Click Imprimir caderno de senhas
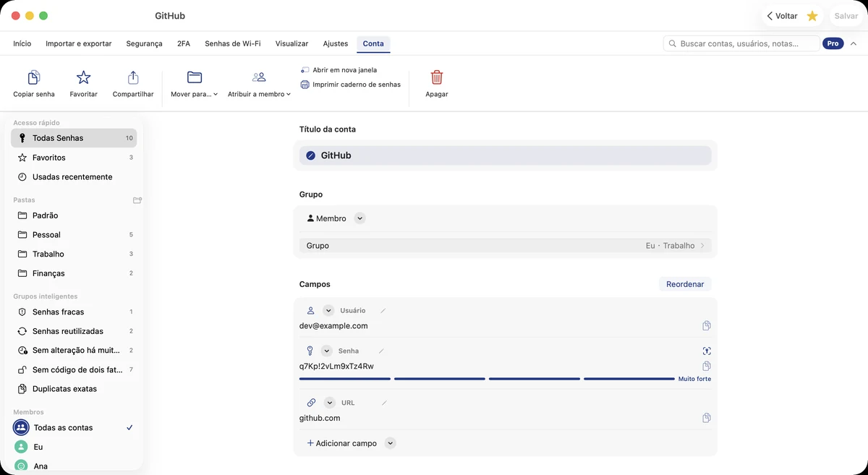 point(350,85)
